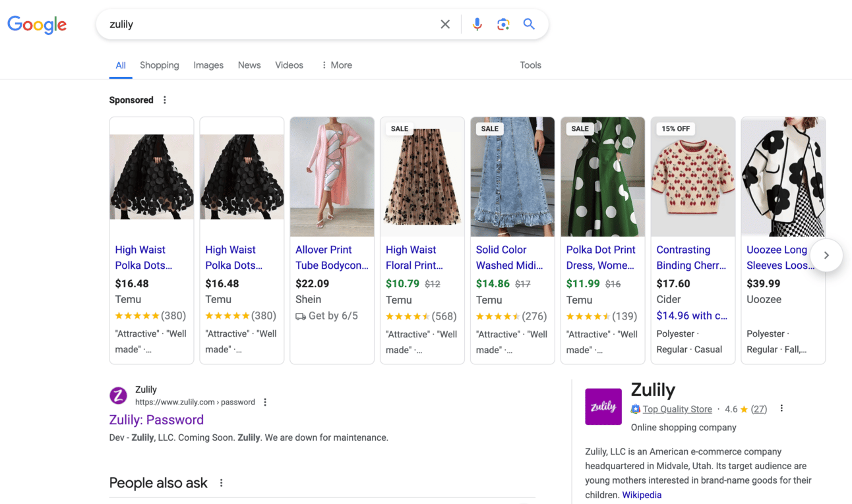
Task: Follow the Wikipedia link in the knowledge panel
Action: click(642, 495)
